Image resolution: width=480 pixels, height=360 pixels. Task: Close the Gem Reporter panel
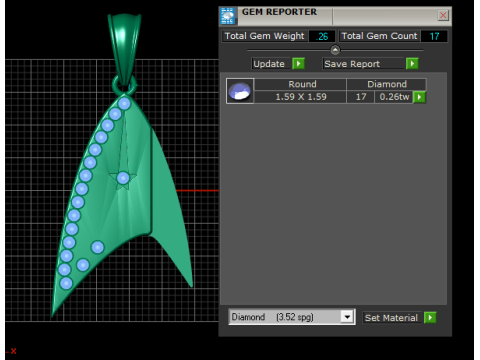click(x=443, y=15)
